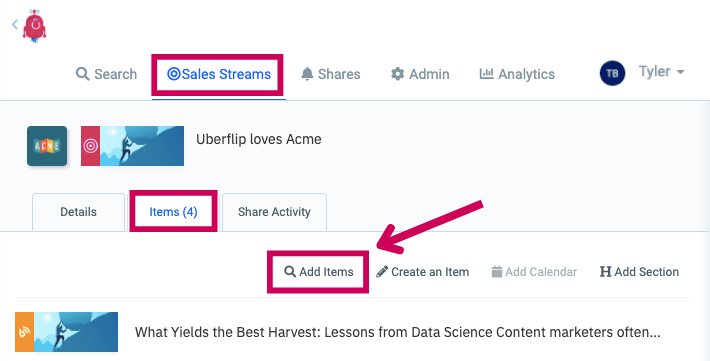
Task: Click the Add Items button
Action: click(318, 272)
